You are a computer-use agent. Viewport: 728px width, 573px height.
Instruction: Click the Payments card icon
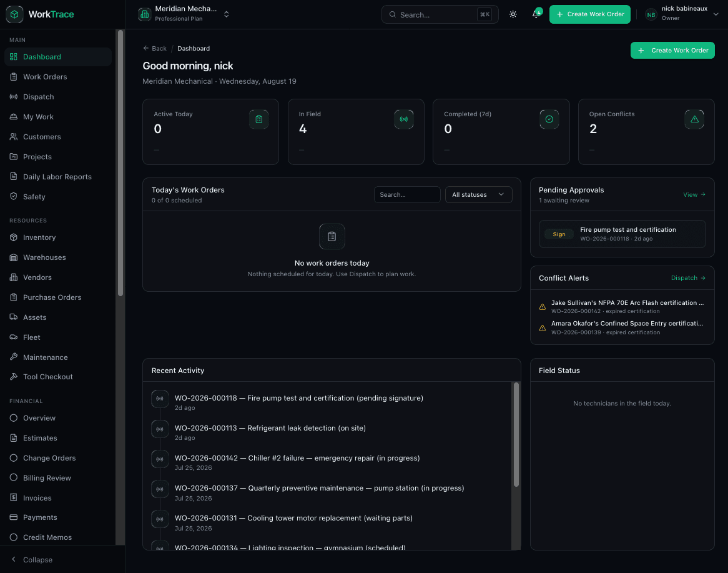pyautogui.click(x=14, y=517)
